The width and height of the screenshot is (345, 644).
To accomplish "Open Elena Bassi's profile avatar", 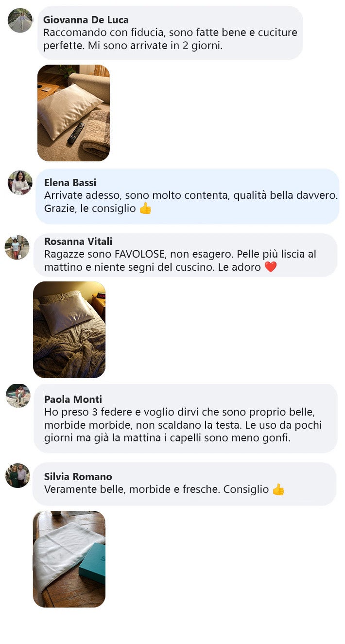I will click(x=20, y=183).
